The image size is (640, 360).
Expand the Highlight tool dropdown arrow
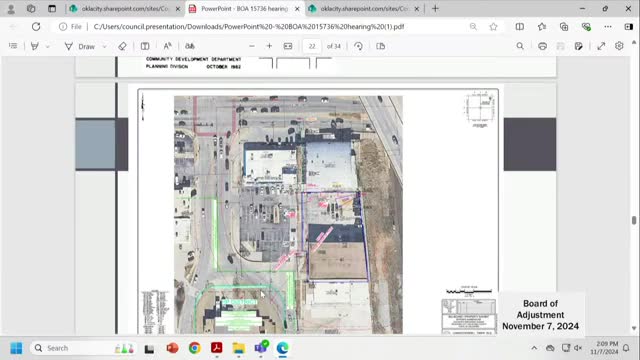[x=48, y=47]
